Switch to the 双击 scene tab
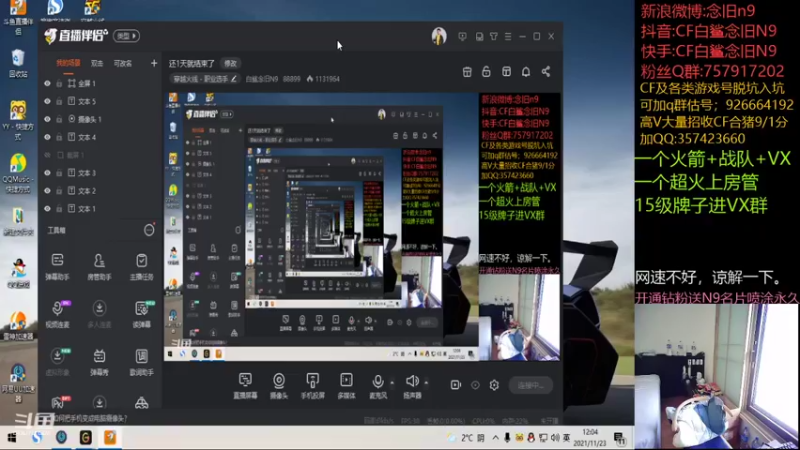 click(x=97, y=63)
